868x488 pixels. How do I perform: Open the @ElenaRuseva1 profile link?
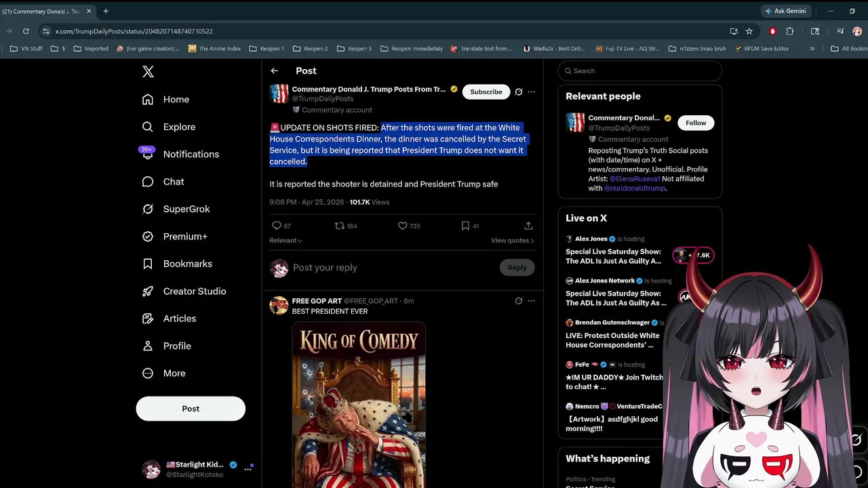point(635,179)
